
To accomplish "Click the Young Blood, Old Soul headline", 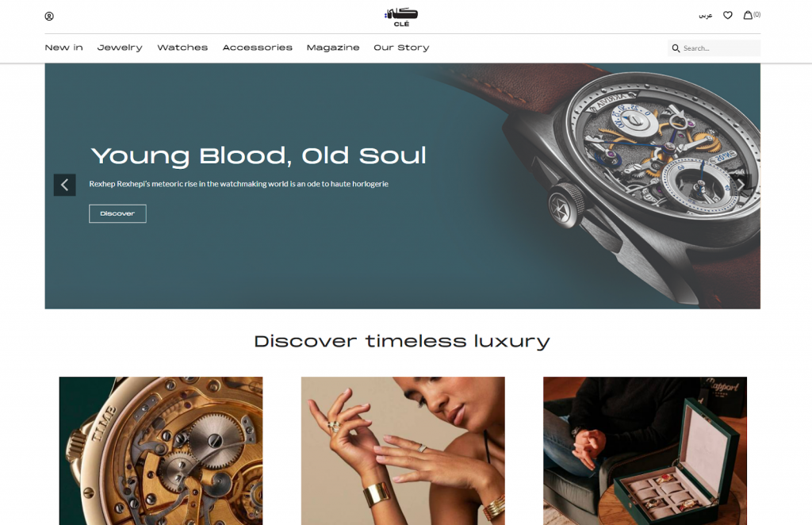I will point(259,156).
